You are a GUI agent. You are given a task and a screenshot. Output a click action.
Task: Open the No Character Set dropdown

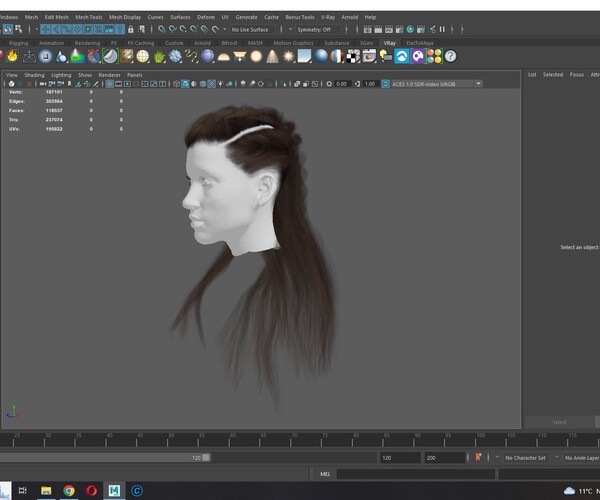click(x=525, y=458)
